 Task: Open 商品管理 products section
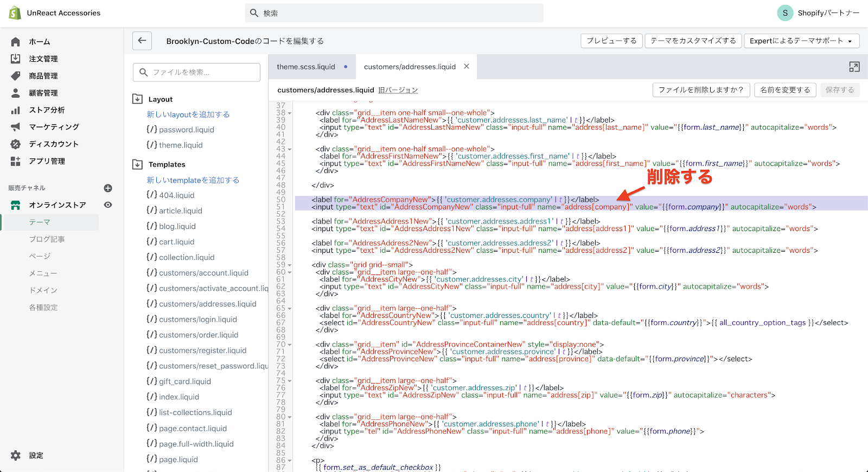(x=43, y=76)
